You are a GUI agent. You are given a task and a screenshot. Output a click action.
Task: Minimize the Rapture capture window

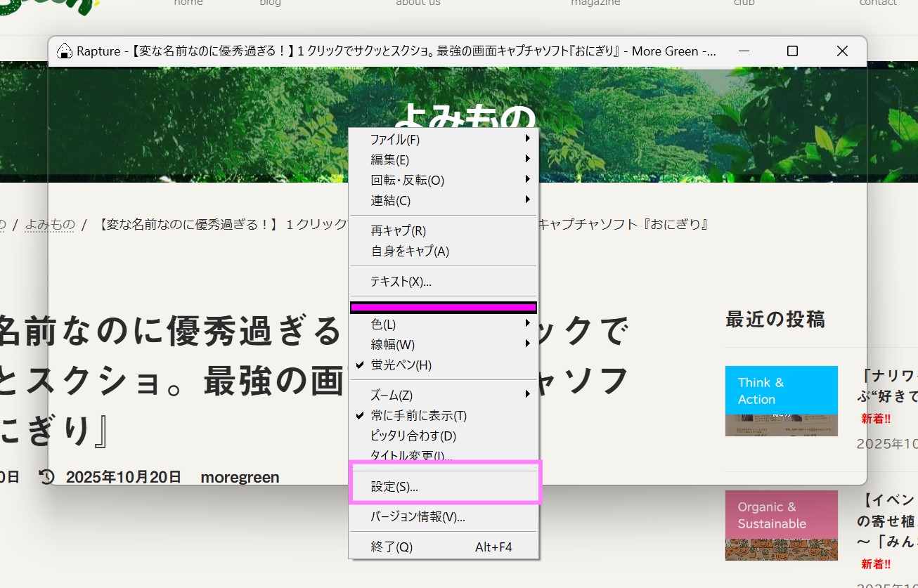[x=743, y=51]
